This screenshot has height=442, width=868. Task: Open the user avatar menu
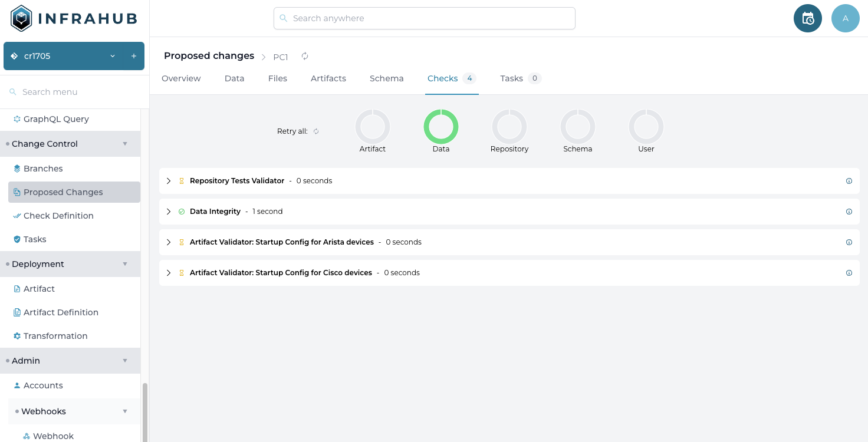pyautogui.click(x=845, y=18)
